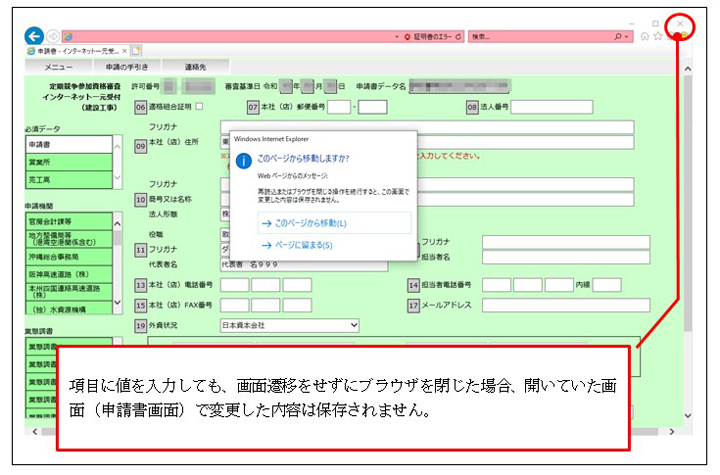Open the 外資状況 dropdown
The width and height of the screenshot is (720, 475).
point(290,325)
